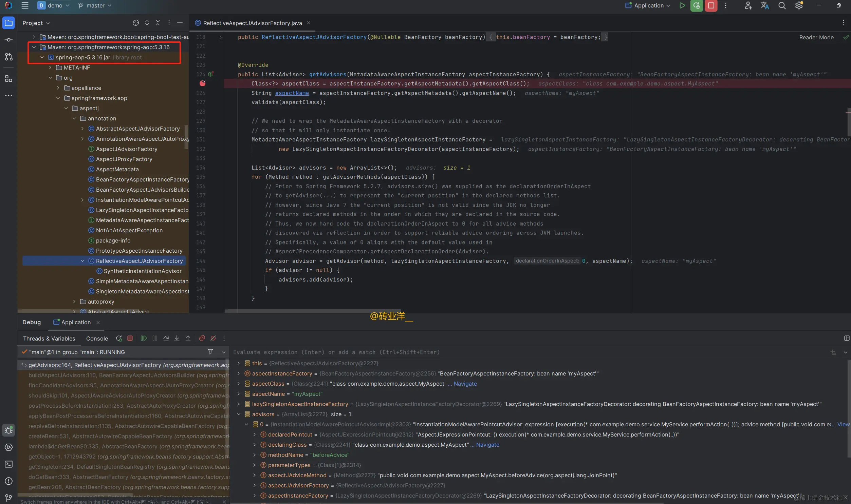Open the thread selector dropdown
The height and width of the screenshot is (504, 851).
(223, 352)
